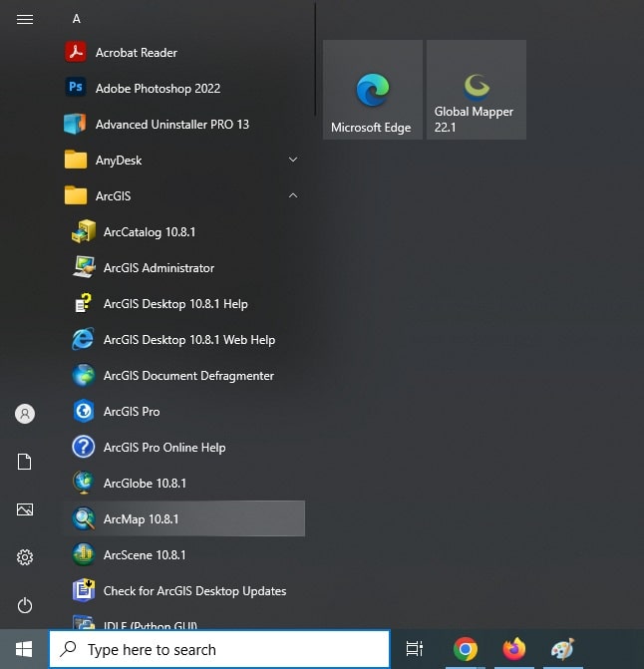Launch ArcGIS Document Defragmenter icon
Viewport: 644px width, 669px height.
[84, 375]
